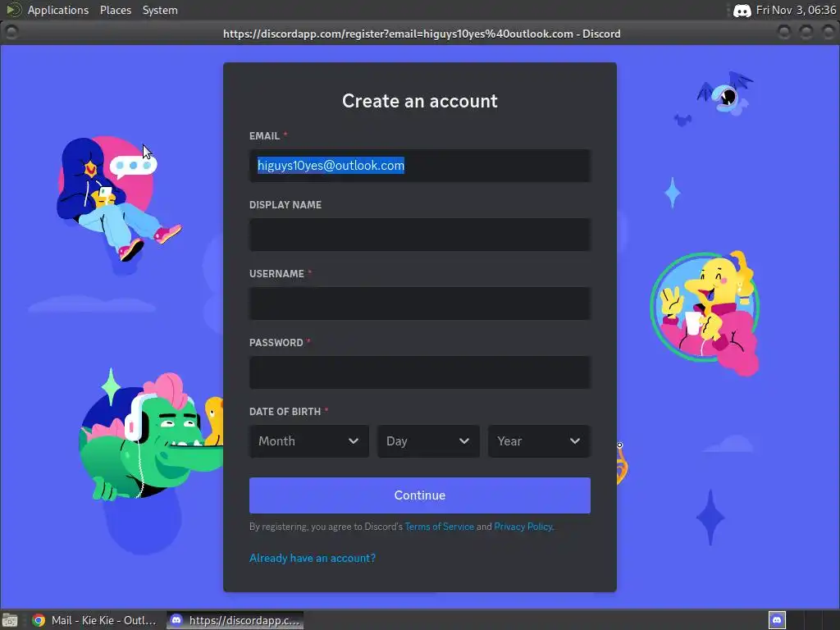840x630 pixels.
Task: Open the Privacy Policy link
Action: pos(523,527)
